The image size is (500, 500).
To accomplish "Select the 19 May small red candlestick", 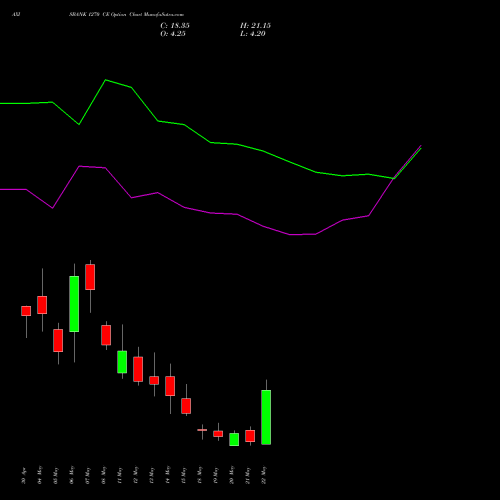I will (x=218, y=434).
